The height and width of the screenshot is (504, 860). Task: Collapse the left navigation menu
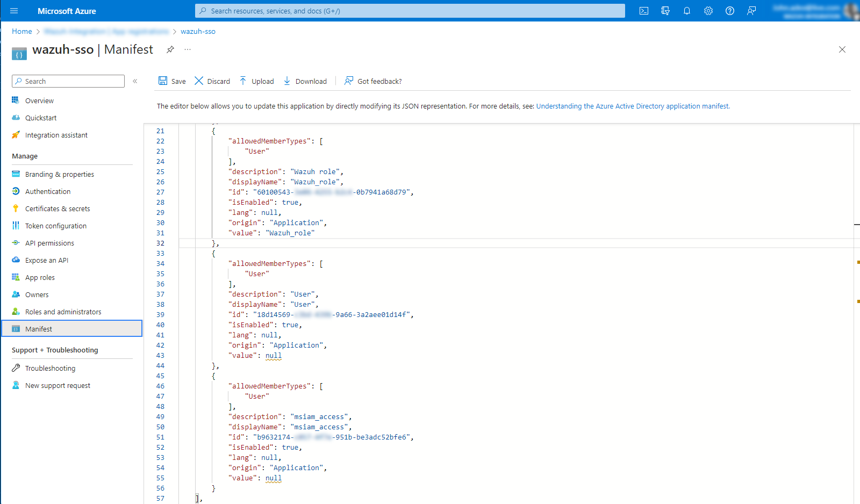[135, 81]
